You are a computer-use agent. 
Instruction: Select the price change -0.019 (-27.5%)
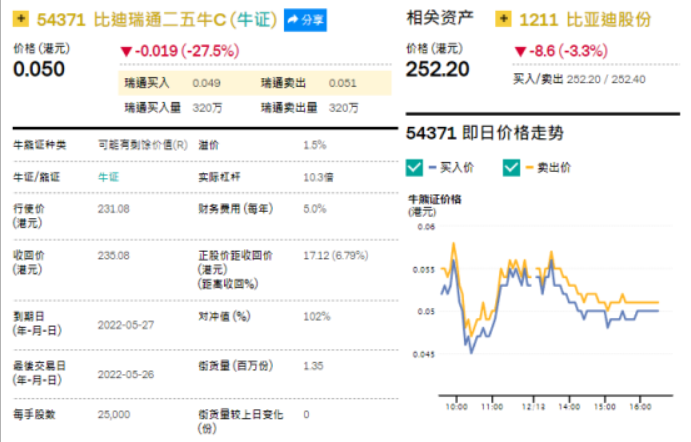180,51
